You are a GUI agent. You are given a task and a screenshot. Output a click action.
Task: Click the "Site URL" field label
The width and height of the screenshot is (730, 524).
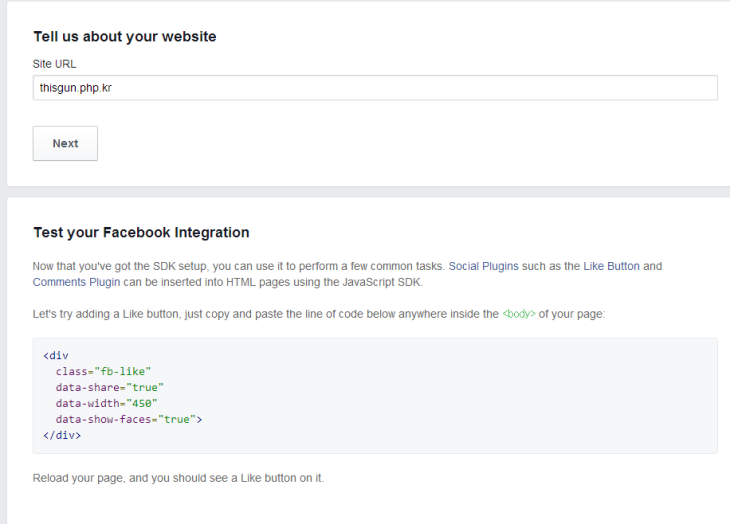point(54,64)
